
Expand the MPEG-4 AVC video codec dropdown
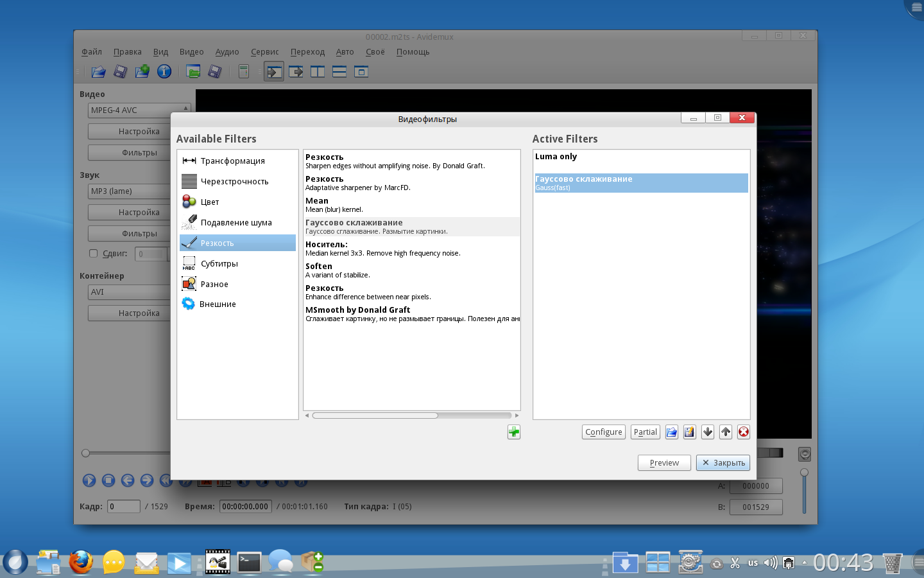139,110
